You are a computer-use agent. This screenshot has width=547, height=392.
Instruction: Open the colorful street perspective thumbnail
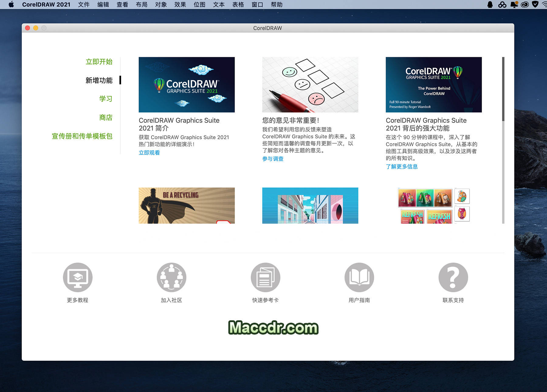tap(310, 205)
